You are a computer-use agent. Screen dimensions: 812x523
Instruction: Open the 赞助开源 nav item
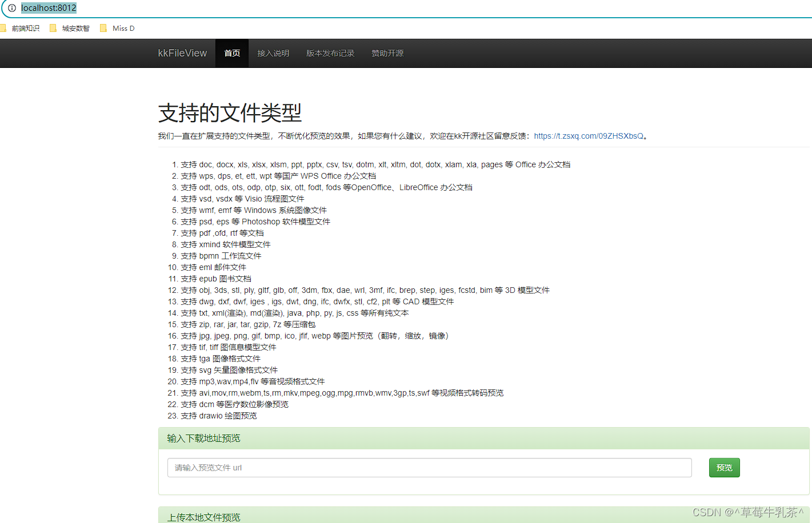pyautogui.click(x=387, y=53)
